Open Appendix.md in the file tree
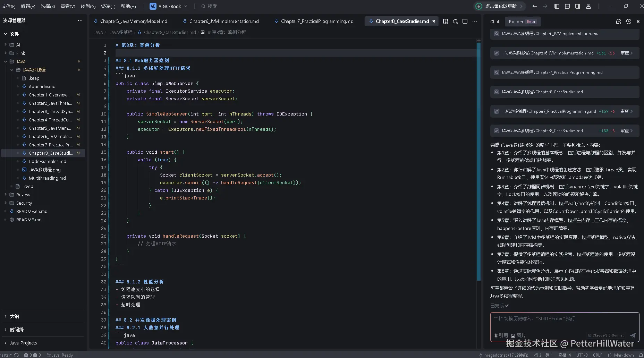 click(x=42, y=86)
